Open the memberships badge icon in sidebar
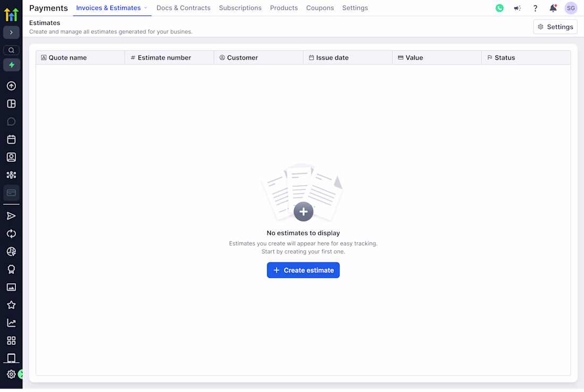This screenshot has height=392, width=584. (x=11, y=271)
